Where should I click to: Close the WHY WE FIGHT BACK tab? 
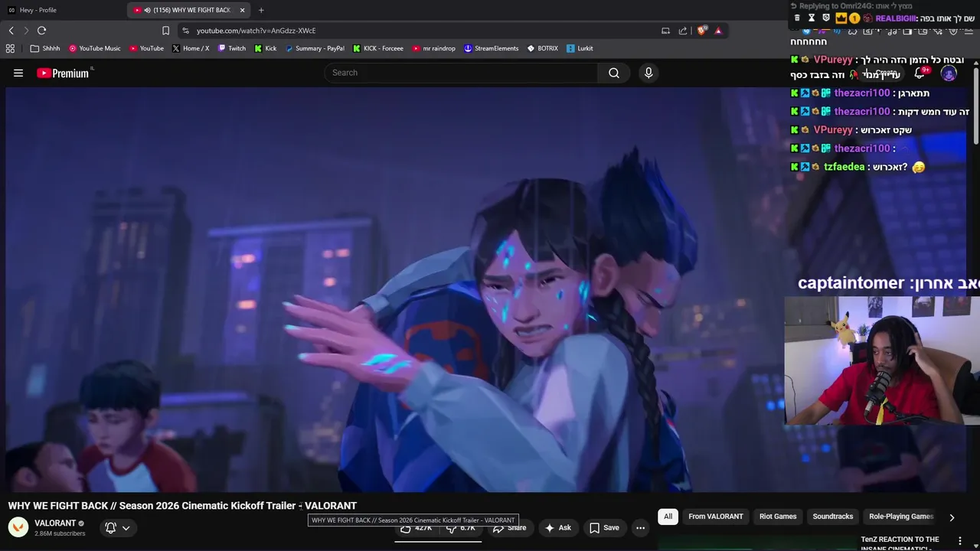243,10
